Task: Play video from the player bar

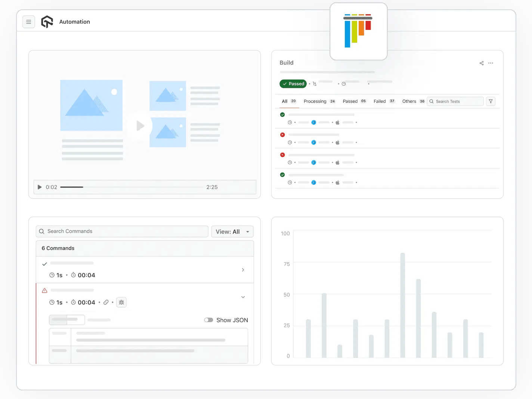Action: [x=40, y=187]
